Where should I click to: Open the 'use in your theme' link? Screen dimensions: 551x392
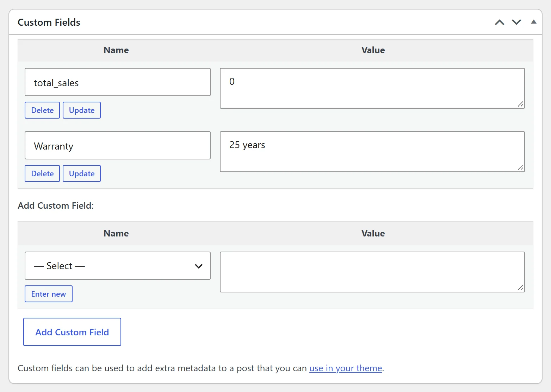coord(346,368)
